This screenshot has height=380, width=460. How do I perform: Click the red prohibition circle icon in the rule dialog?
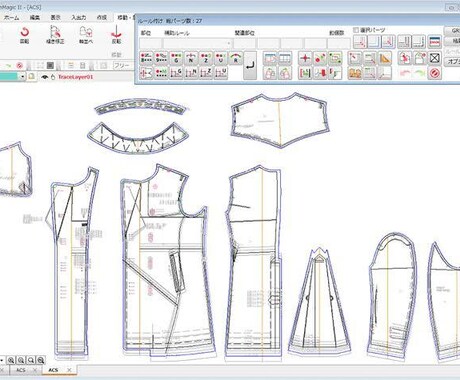[x=435, y=73]
